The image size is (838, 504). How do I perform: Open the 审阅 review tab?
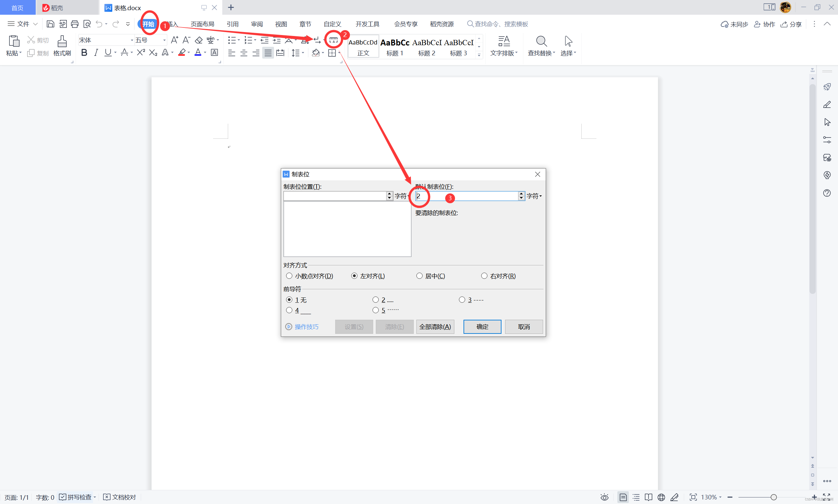pyautogui.click(x=257, y=24)
